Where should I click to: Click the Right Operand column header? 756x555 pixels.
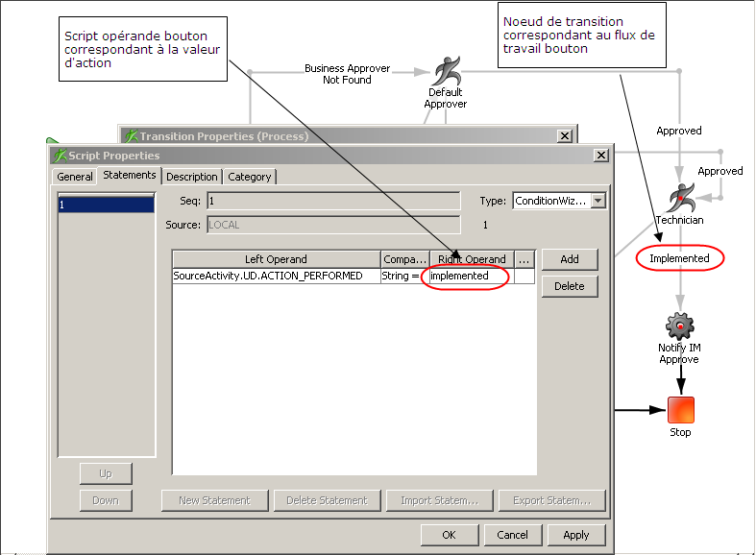coord(472,259)
